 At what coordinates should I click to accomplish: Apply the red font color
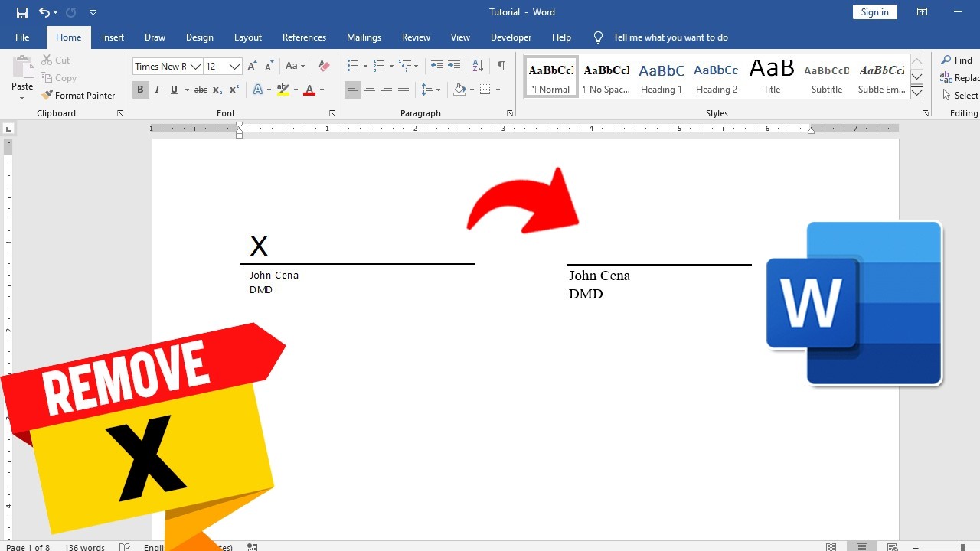tap(309, 90)
